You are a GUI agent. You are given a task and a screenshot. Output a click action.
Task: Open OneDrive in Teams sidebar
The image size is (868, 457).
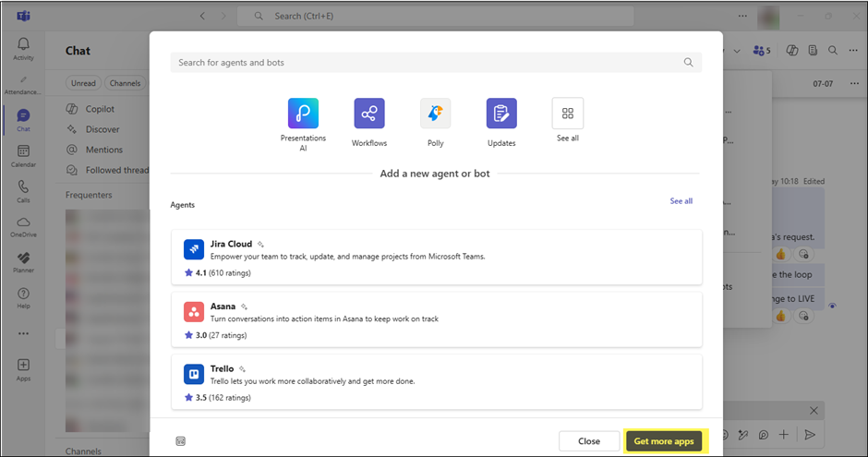click(23, 227)
